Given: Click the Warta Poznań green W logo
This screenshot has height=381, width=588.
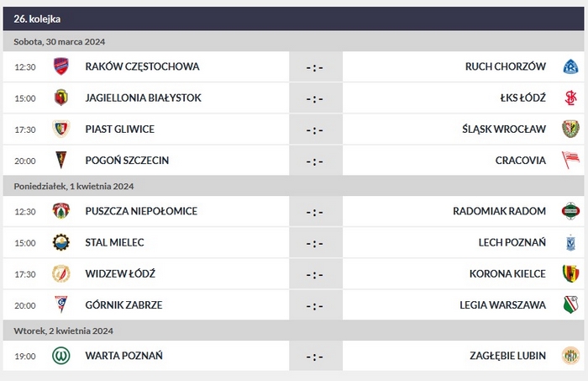Looking at the screenshot, I should pyautogui.click(x=61, y=356).
